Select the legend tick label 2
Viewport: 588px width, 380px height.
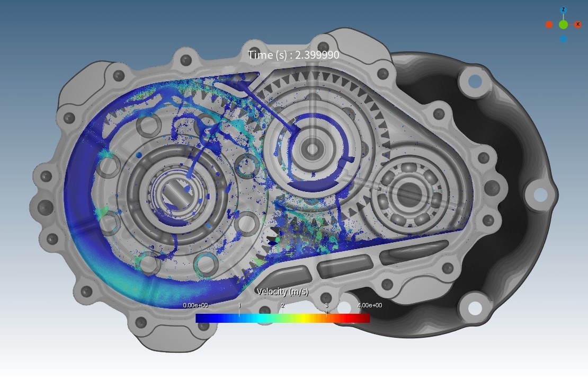[x=283, y=306]
